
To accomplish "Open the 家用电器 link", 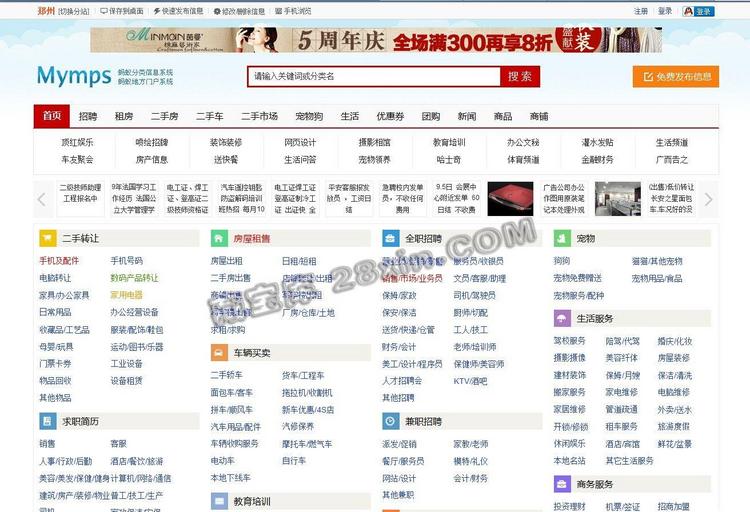I will [126, 295].
